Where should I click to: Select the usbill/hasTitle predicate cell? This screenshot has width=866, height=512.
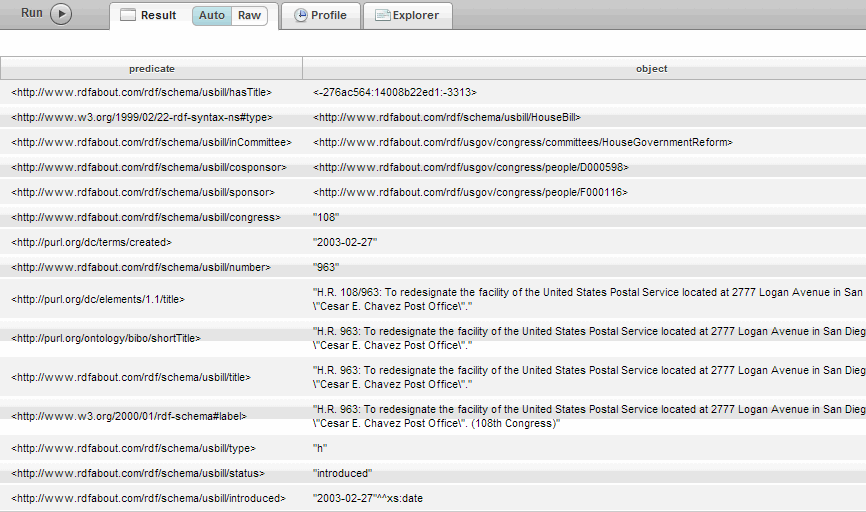coord(141,93)
